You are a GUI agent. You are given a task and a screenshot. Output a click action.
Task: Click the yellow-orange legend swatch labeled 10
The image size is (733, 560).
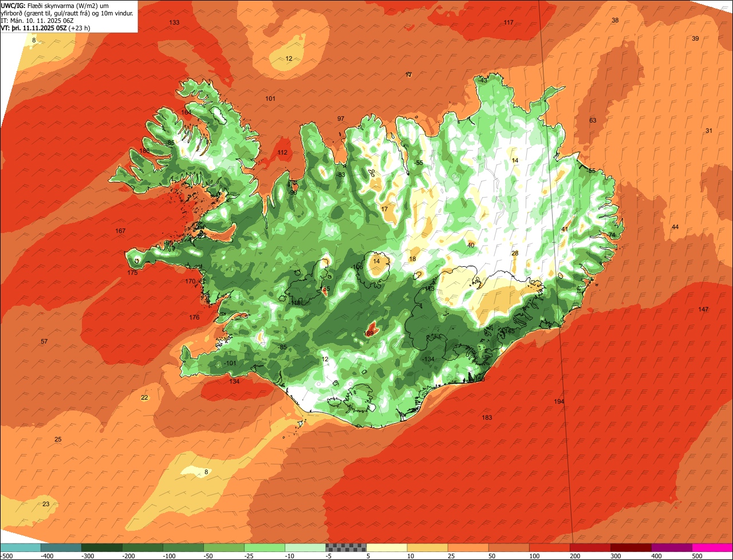pyautogui.click(x=427, y=547)
